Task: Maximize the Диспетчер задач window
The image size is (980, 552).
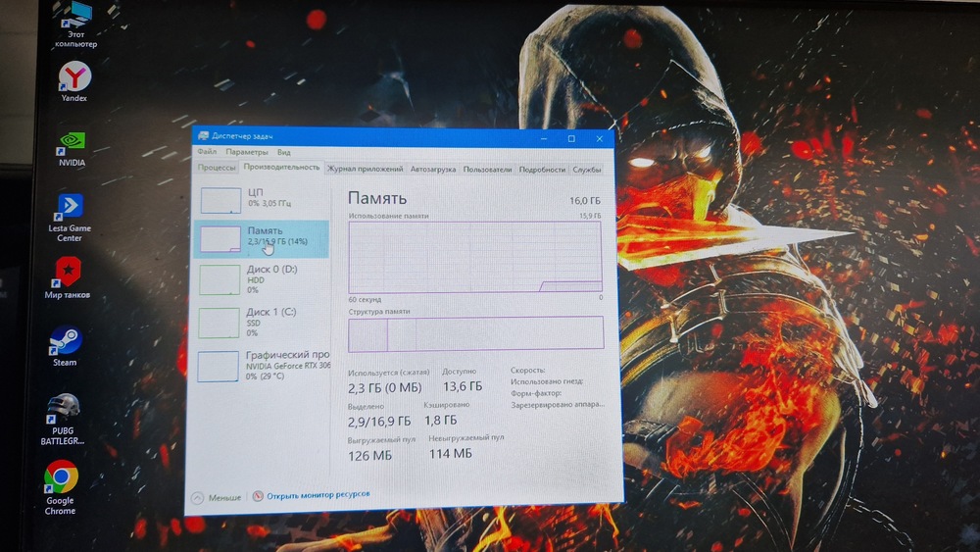Action: (x=571, y=139)
